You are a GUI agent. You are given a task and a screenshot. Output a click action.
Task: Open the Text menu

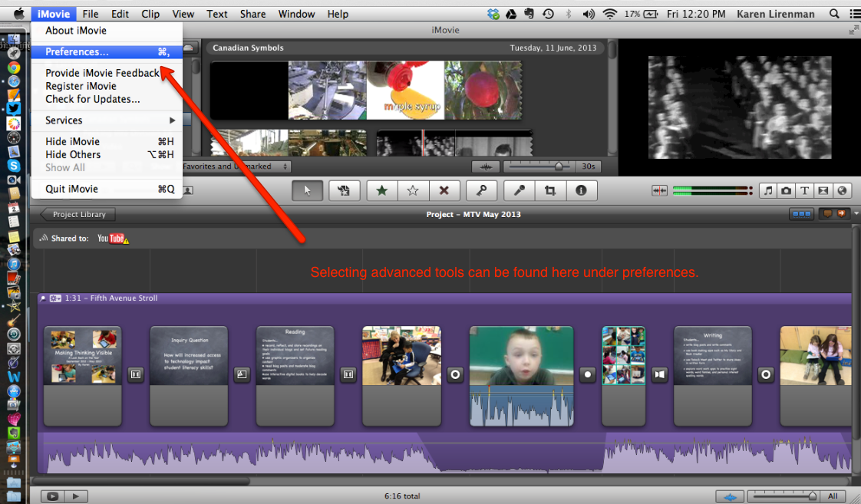(x=217, y=14)
